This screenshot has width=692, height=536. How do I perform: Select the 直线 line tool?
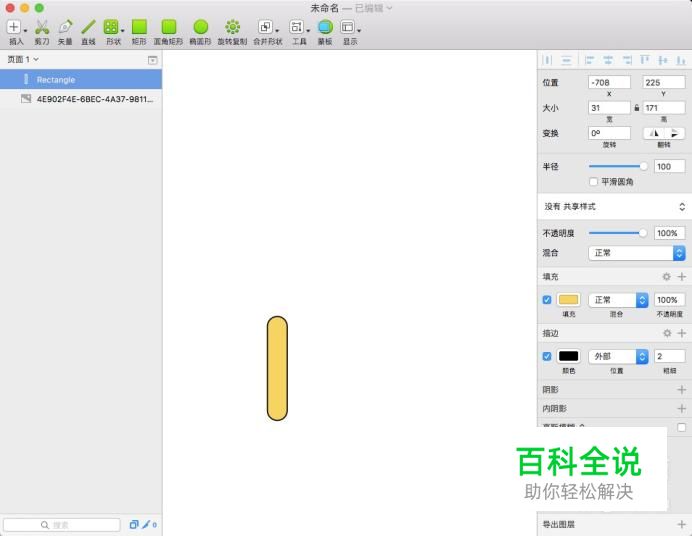[x=88, y=32]
